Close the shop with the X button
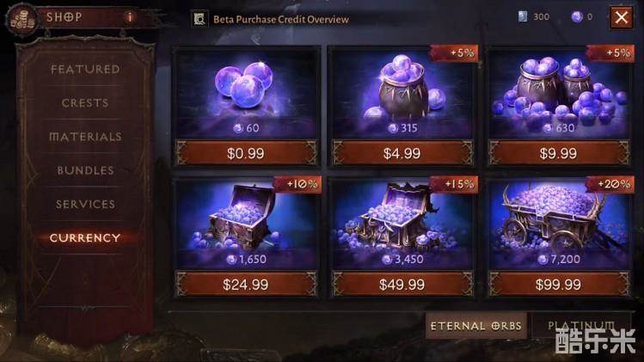 point(621,17)
